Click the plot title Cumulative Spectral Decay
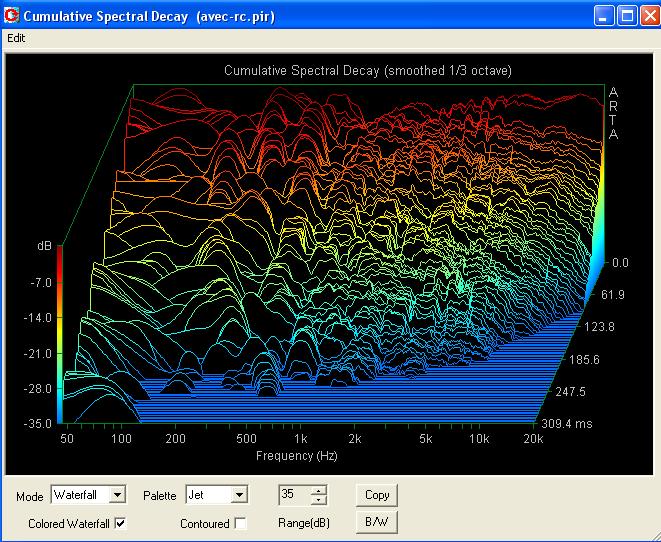The width and height of the screenshot is (661, 542). 301,70
